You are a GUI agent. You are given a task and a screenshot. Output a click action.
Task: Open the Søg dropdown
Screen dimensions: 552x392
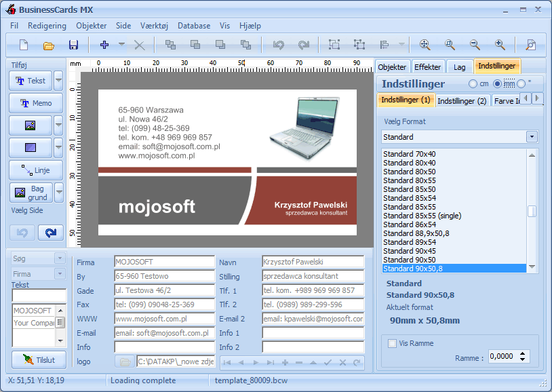(x=60, y=258)
